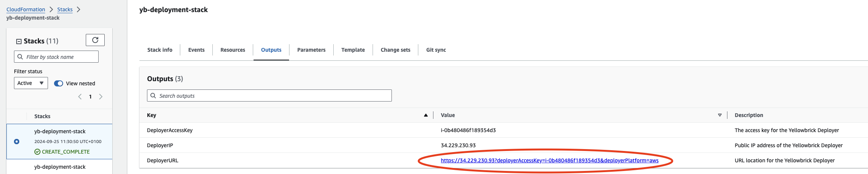Open the Events tab
This screenshot has height=174, width=868.
(196, 50)
